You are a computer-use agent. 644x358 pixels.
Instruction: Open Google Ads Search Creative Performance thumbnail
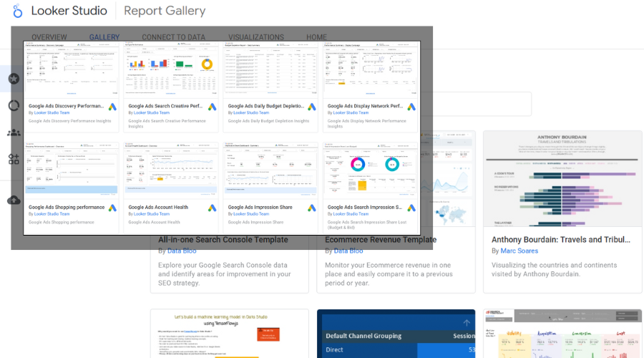click(171, 70)
